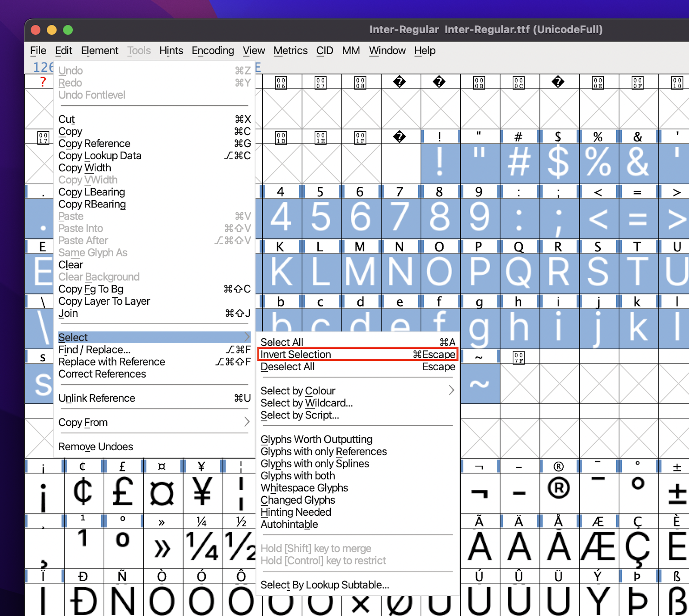689x616 pixels.
Task: Expand the Copy From submenu
Action: 83,422
